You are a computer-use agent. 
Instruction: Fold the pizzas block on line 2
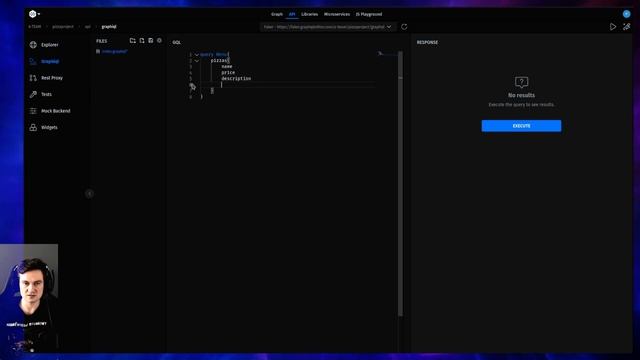pyautogui.click(x=197, y=60)
